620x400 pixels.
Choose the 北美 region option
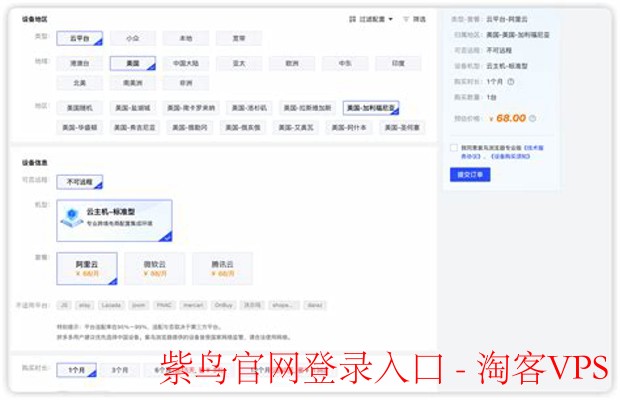tap(79, 83)
